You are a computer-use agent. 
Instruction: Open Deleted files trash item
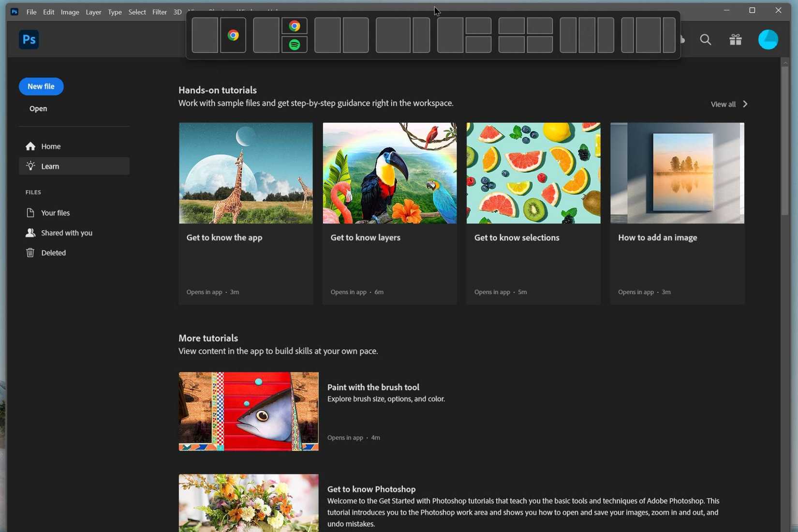[x=53, y=252]
